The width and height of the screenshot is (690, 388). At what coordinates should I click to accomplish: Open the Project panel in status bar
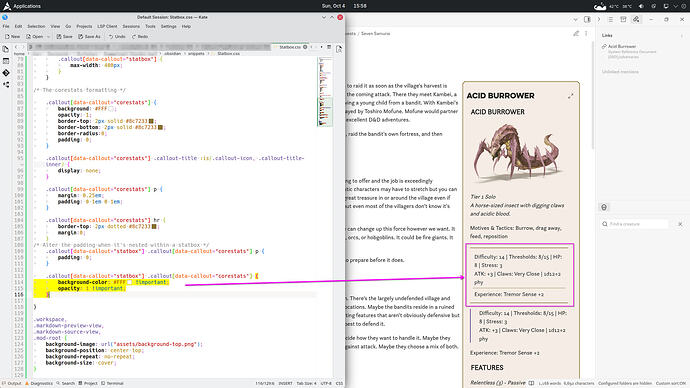tap(88, 384)
